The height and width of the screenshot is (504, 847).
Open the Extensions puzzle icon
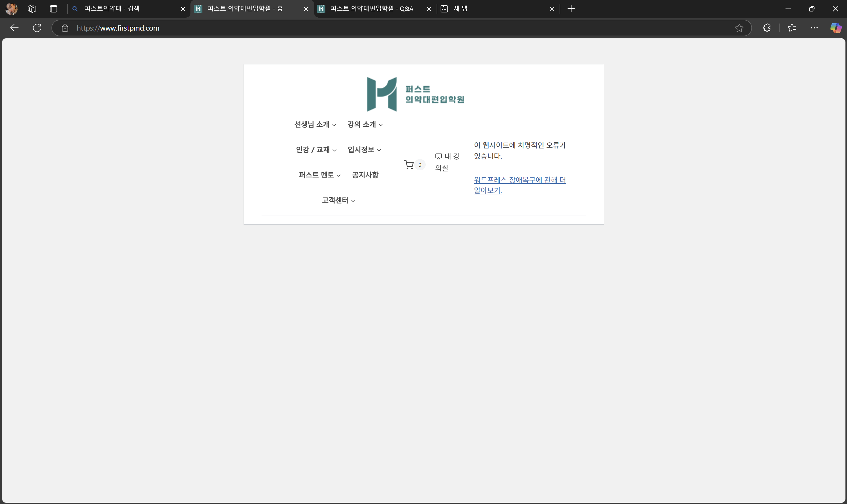tap(766, 28)
